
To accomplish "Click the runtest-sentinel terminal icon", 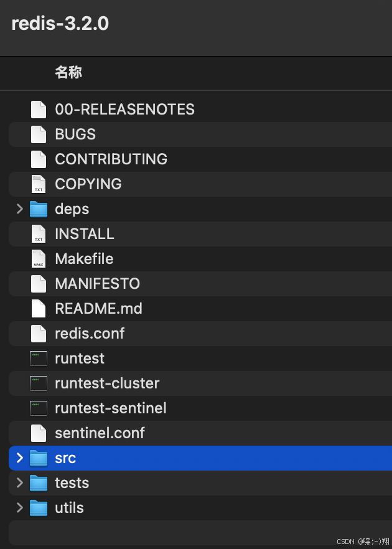I will coord(38,408).
